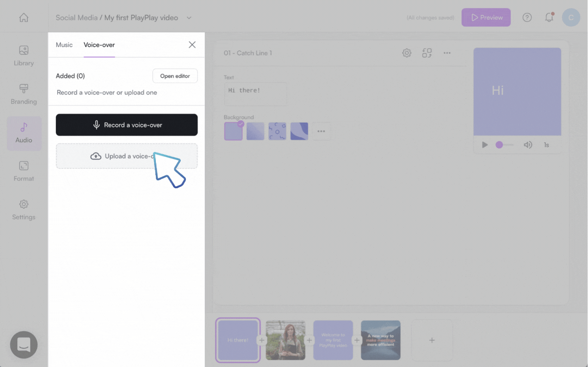The width and height of the screenshot is (588, 367).
Task: Click Upload a voice-over area
Action: click(x=127, y=156)
